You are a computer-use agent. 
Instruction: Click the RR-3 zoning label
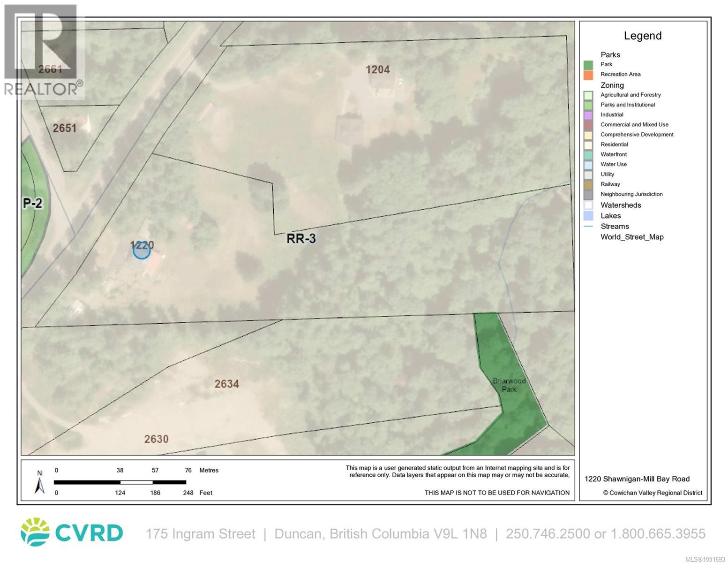coord(301,238)
